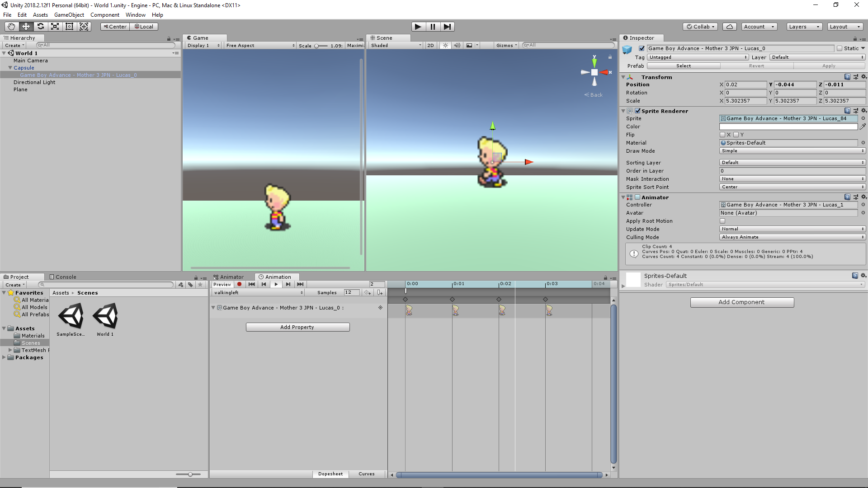Click the Add Component button
Viewport: 868px width, 488px height.
point(741,302)
